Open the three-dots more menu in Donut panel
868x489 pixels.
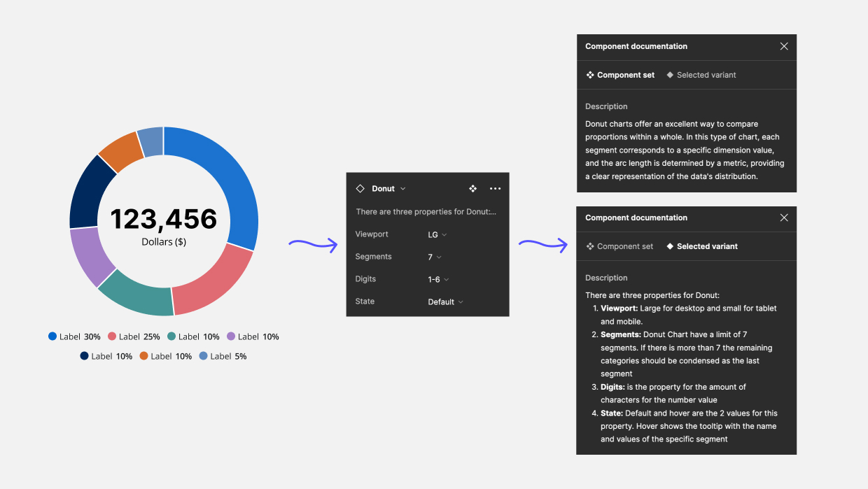click(x=496, y=189)
